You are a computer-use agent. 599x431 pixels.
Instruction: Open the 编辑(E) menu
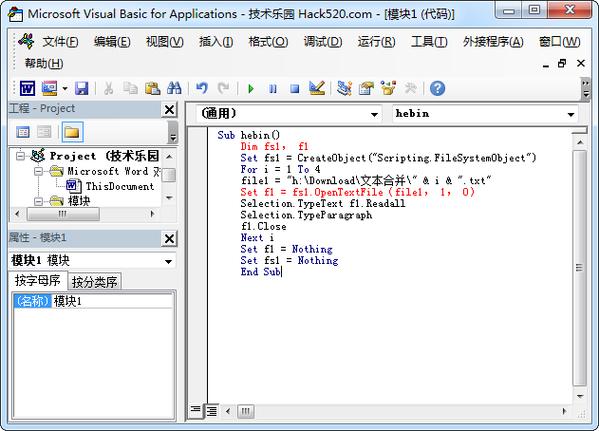tap(112, 41)
